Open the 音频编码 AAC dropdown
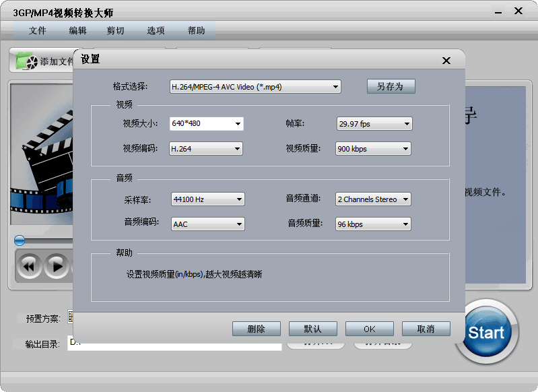Screen dimensions: 538x392 coord(208,224)
